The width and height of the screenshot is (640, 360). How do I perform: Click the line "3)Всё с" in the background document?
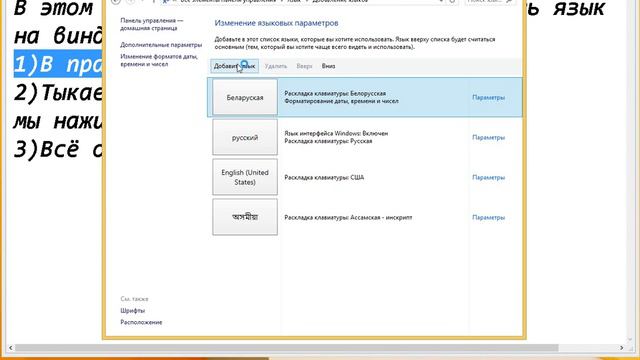(x=58, y=149)
